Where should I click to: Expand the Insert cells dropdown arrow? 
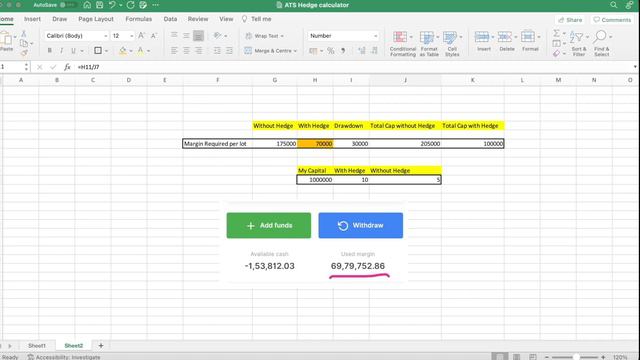point(493,37)
